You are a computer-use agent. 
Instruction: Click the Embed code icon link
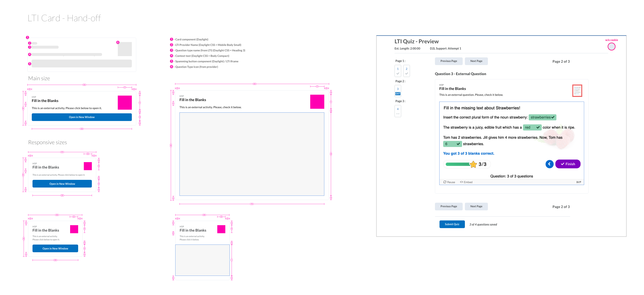coord(462,182)
